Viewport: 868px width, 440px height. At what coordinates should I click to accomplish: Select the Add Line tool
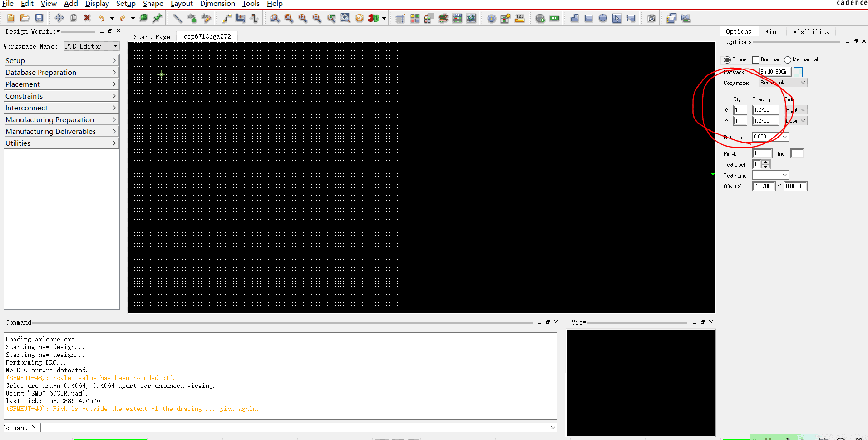point(178,18)
